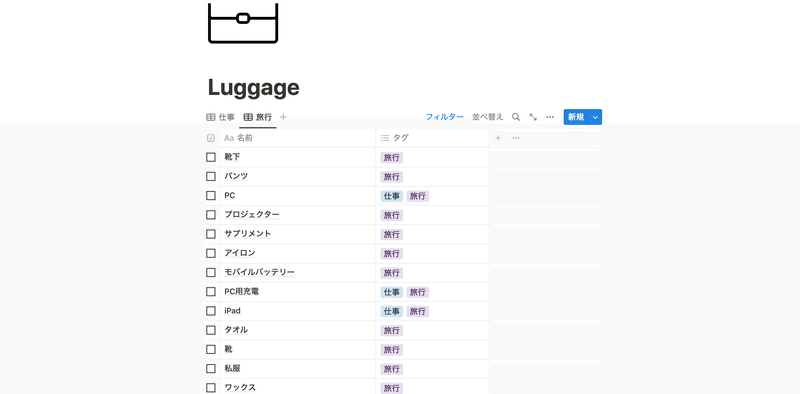800x394 pixels.
Task: Add a new property column plus
Action: 498,138
